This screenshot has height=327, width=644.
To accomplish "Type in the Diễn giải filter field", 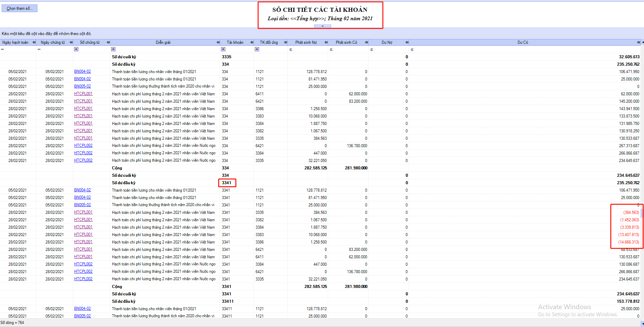I will (167, 50).
